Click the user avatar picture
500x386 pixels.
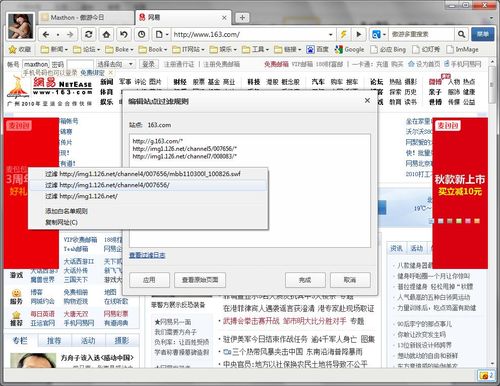tap(20, 26)
